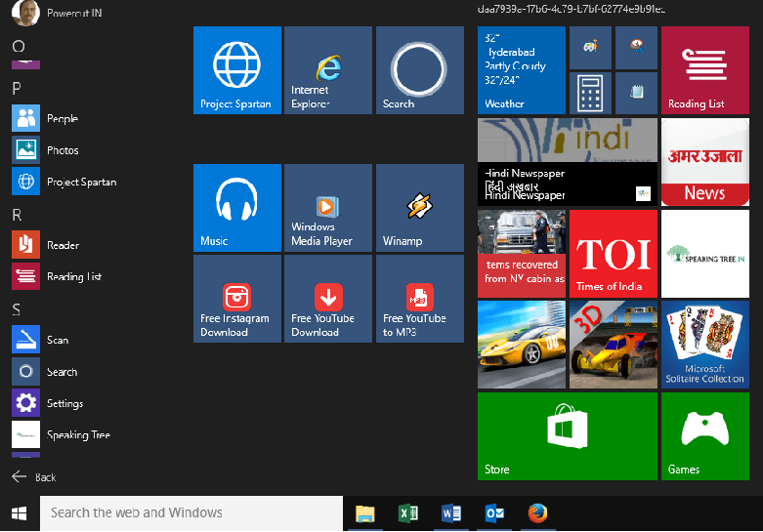
Task: Launch the Paint small tile
Action: pyautogui.click(x=590, y=48)
